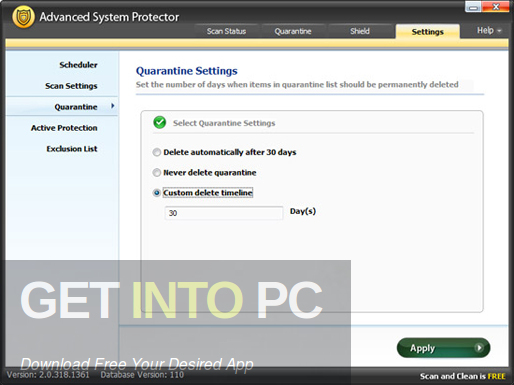Switch to the Scan Status tab
514x385 pixels.
(x=226, y=31)
